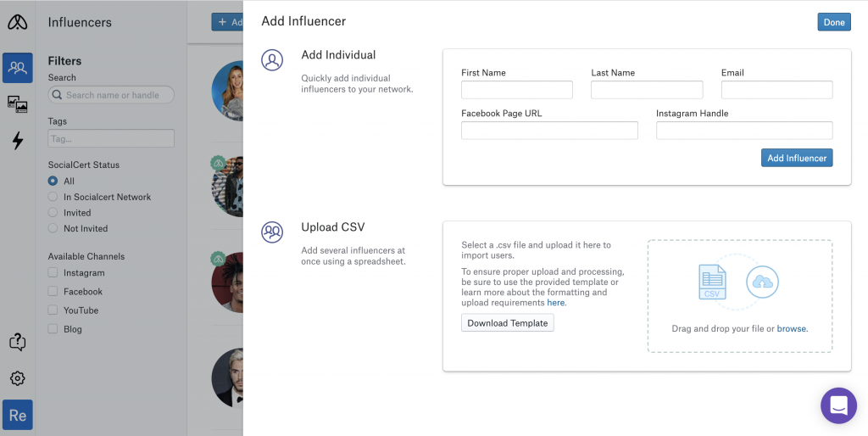Viewport: 868px width, 436px height.
Task: Select the Not Invited radio option
Action: (x=53, y=228)
